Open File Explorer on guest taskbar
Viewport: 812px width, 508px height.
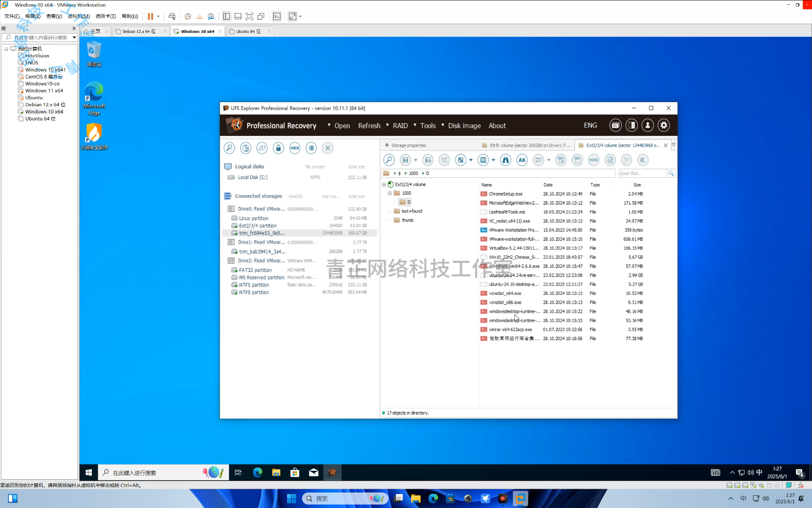tap(276, 472)
